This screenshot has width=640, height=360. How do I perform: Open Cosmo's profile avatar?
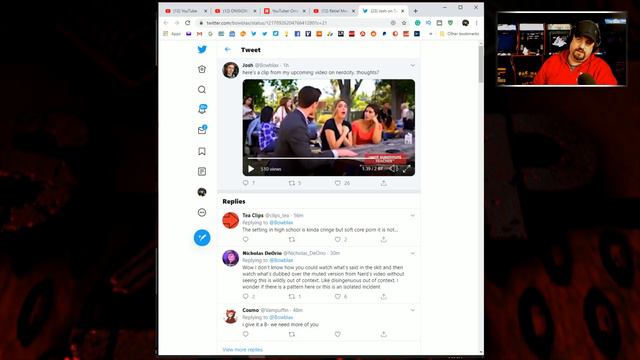[231, 316]
